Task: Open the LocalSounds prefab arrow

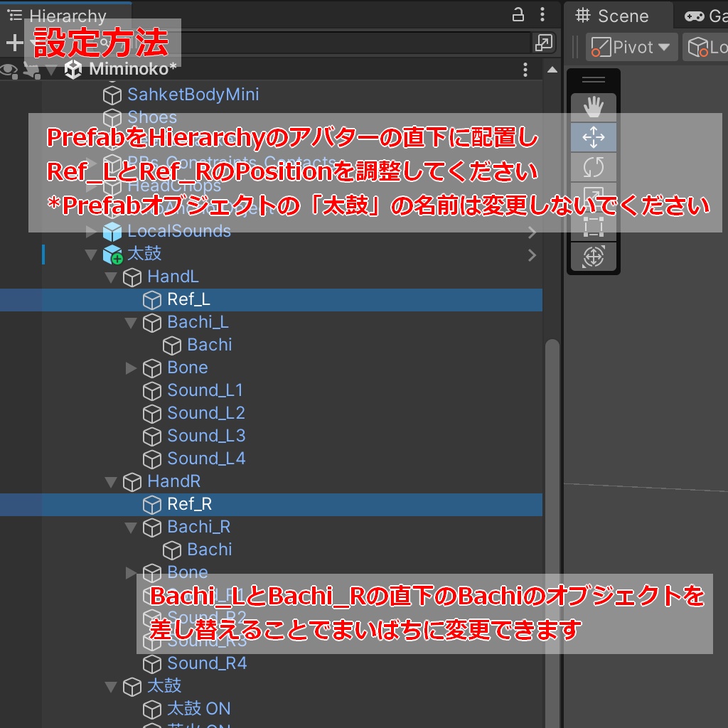Action: click(x=532, y=232)
